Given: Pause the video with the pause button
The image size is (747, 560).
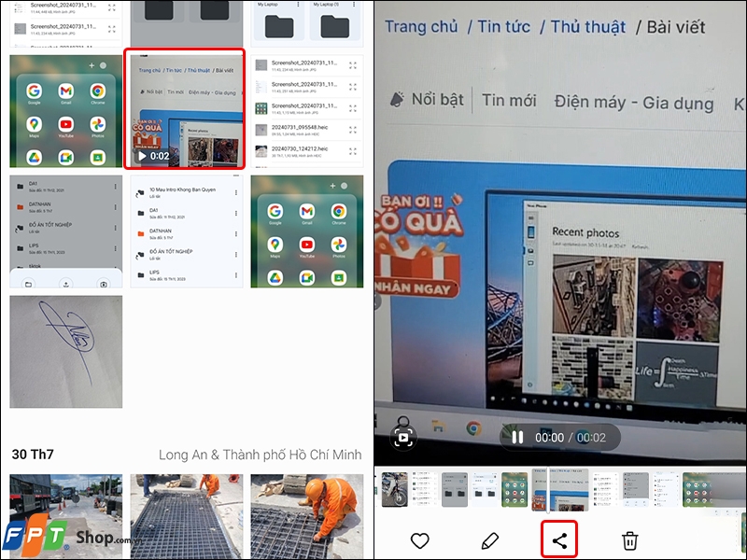Looking at the screenshot, I should coord(517,437).
